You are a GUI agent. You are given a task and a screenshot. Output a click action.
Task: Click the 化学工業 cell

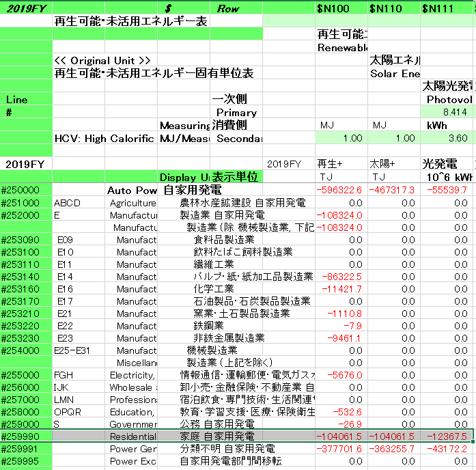214,289
